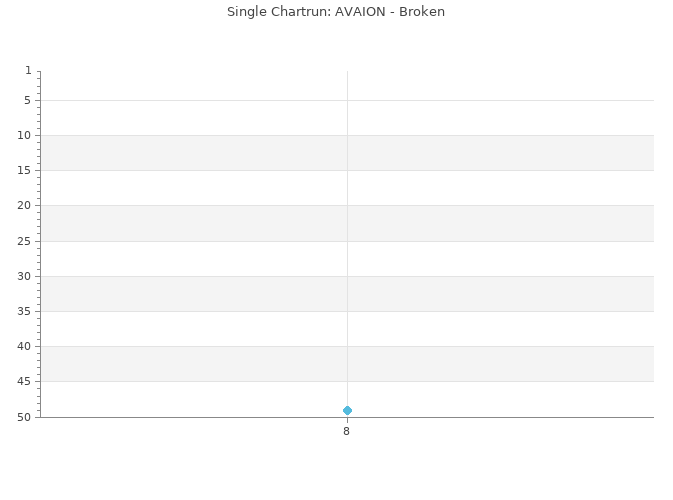Click the y-axis label 50

[x=24, y=417]
